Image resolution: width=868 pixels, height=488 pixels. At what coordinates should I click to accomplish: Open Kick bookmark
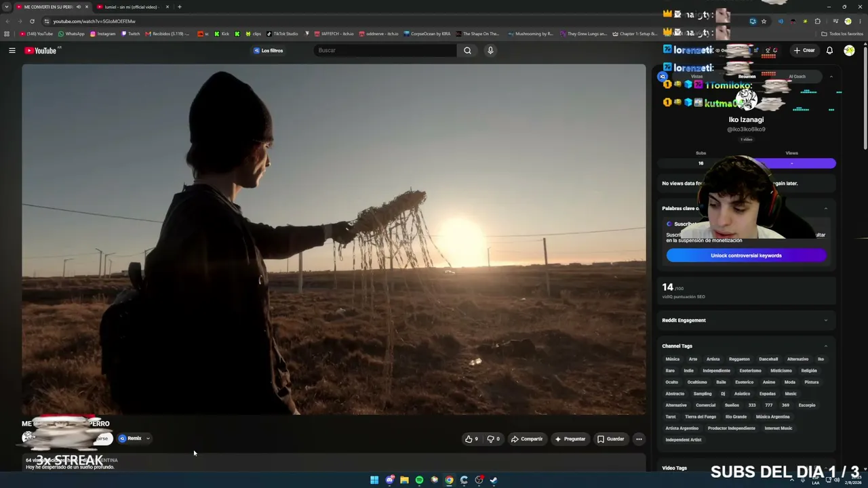(222, 34)
